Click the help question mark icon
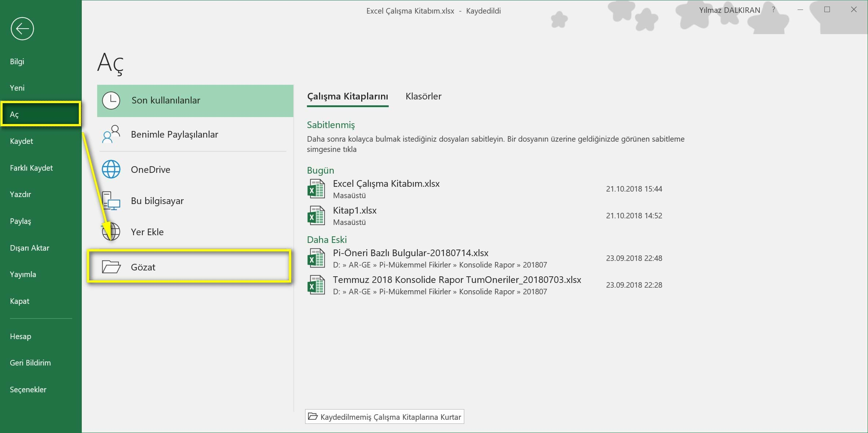This screenshot has width=868, height=433. (x=773, y=10)
